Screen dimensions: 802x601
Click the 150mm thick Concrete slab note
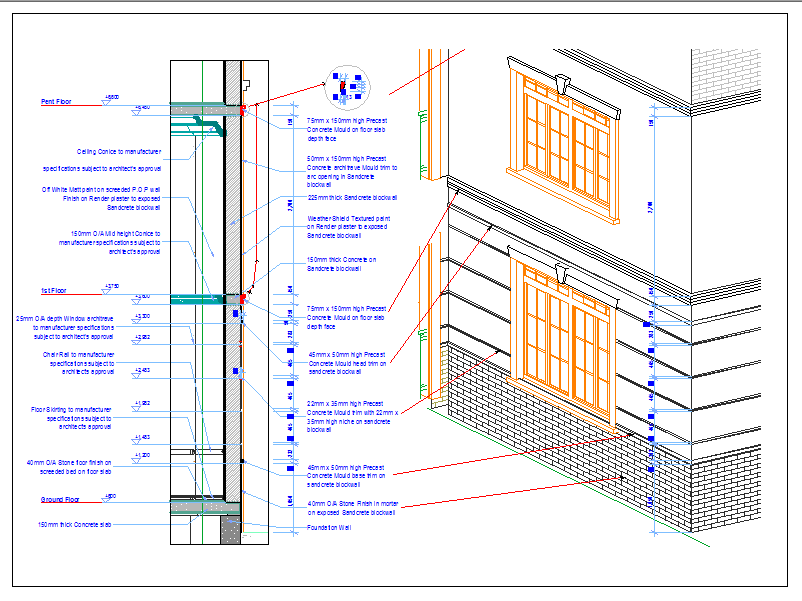pyautogui.click(x=72, y=524)
